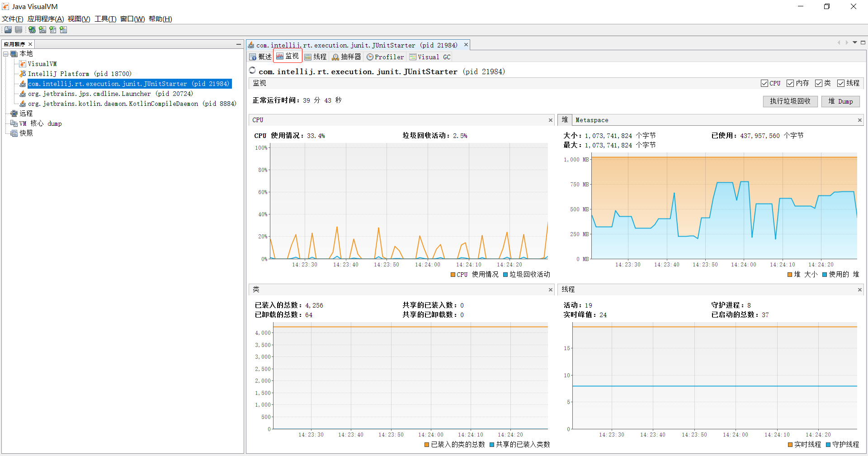Maximize the editor window area
The width and height of the screenshot is (868, 456).
pos(863,43)
